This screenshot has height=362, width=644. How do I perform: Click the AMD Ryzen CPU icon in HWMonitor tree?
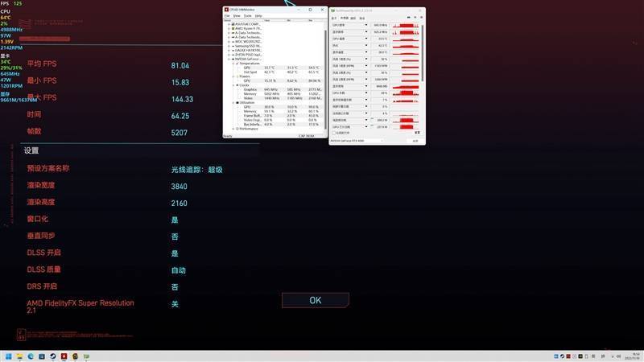coord(233,29)
